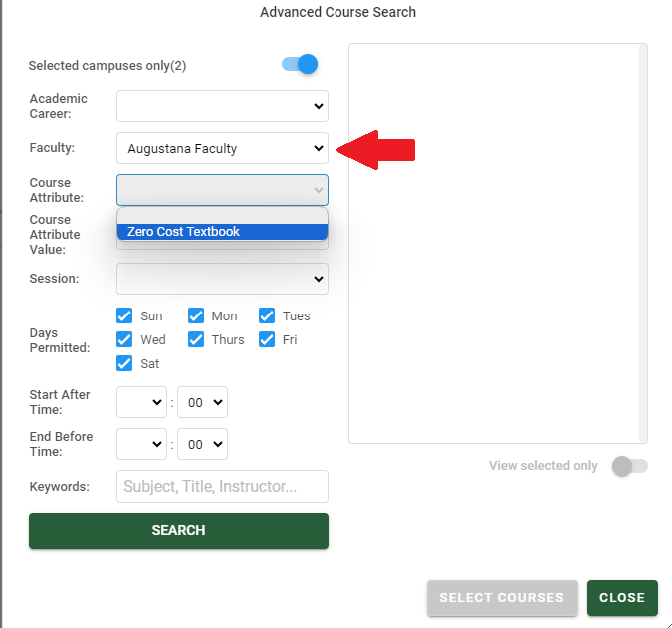Screen dimensions: 672x628
Task: Uncheck the Sat checkbox
Action: (124, 363)
